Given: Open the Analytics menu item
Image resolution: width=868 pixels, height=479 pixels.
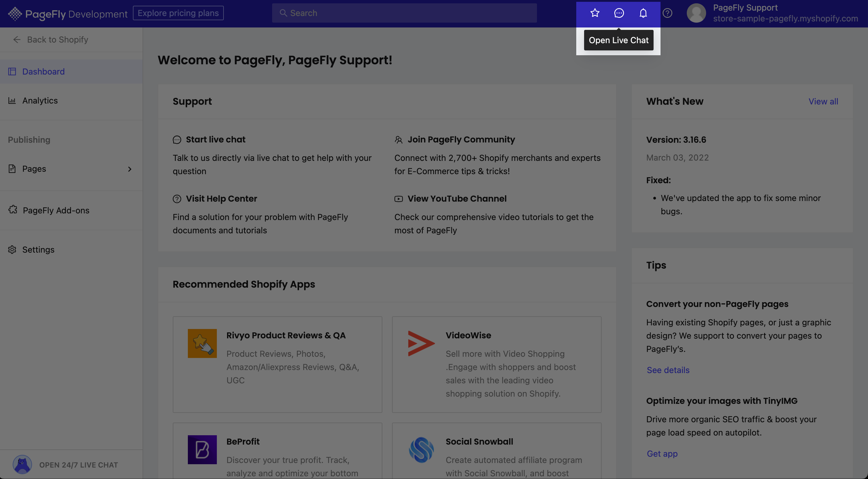Looking at the screenshot, I should pos(72,101).
